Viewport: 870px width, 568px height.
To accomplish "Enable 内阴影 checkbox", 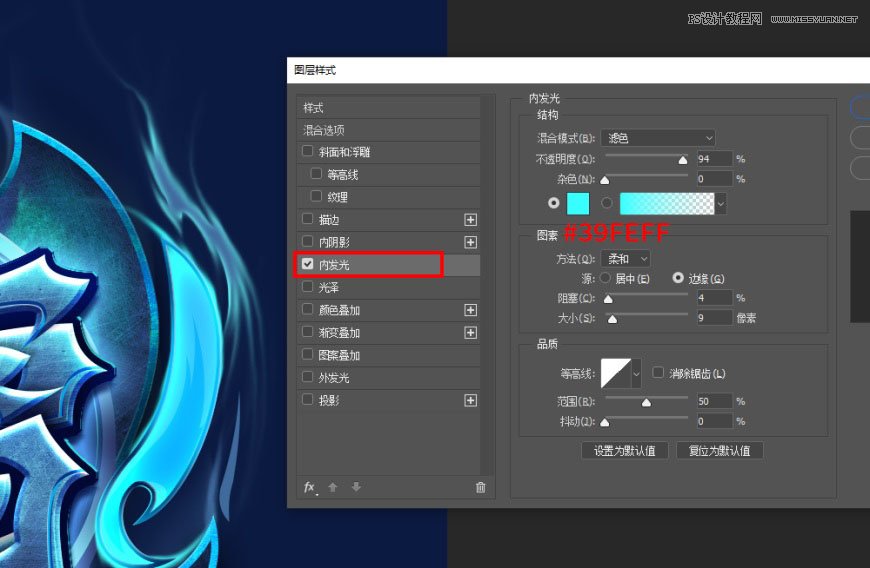I will [x=307, y=241].
